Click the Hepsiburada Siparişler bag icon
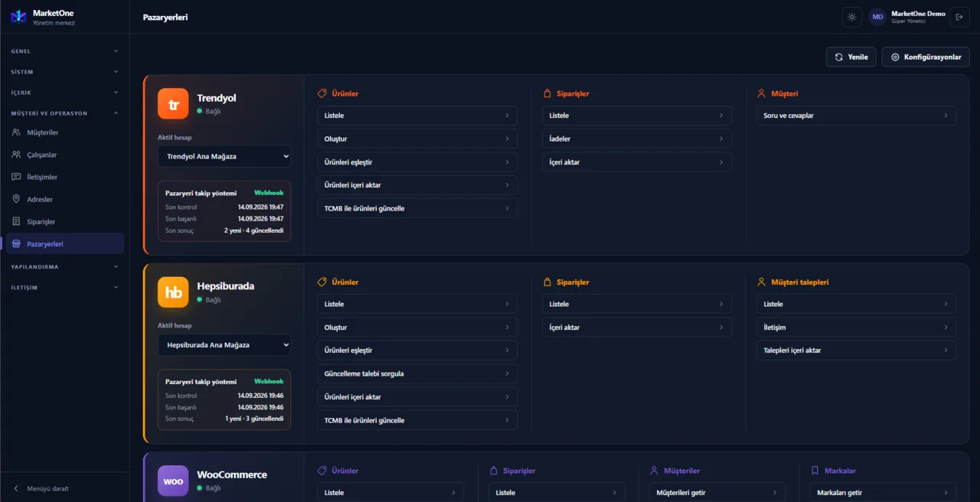Viewport: 980px width, 502px height. [x=547, y=282]
